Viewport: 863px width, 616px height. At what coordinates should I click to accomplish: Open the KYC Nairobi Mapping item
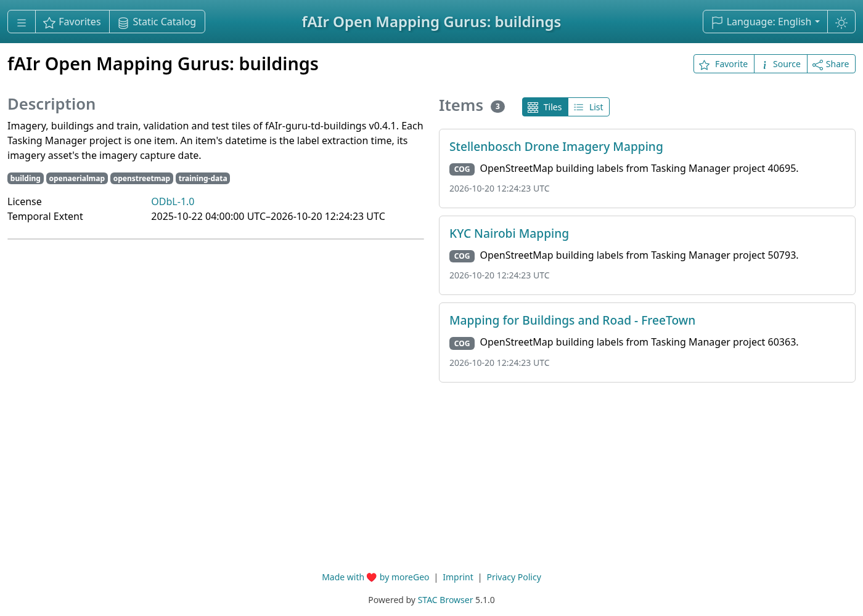(x=509, y=233)
